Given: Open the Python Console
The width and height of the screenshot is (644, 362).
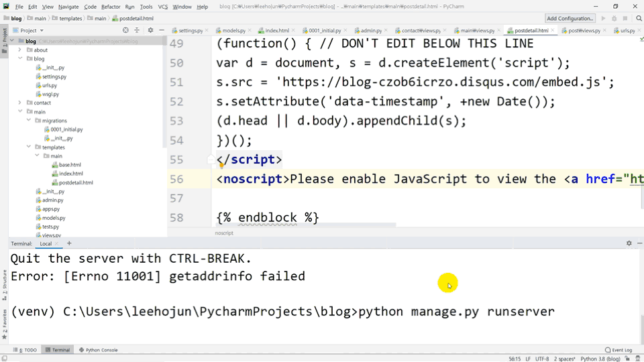Looking at the screenshot, I should tap(98, 350).
